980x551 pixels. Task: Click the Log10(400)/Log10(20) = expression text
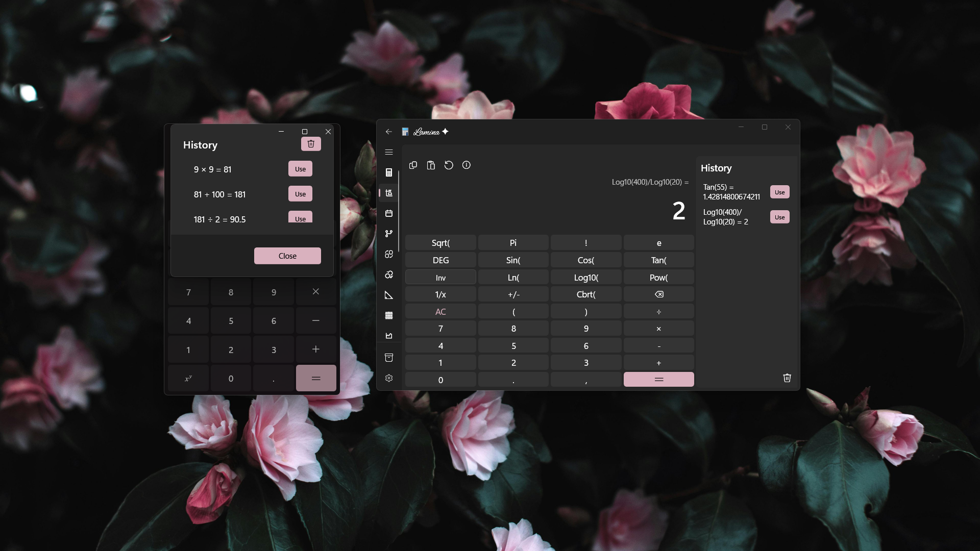650,182
